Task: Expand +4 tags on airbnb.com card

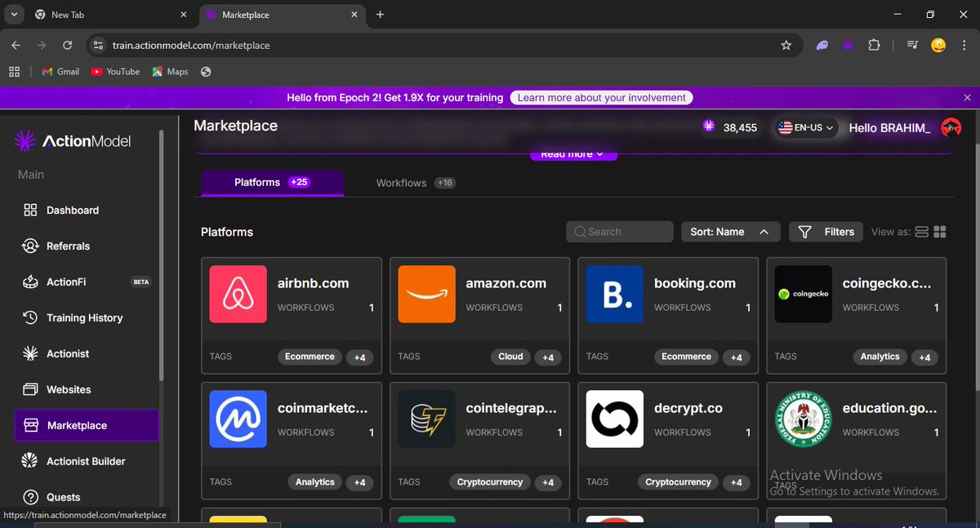Action: [x=359, y=357]
